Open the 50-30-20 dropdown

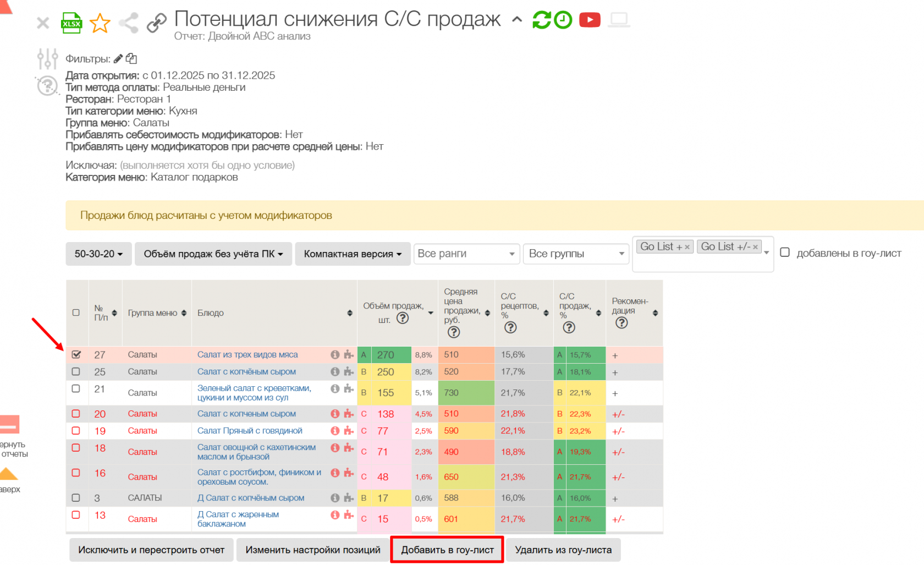coord(98,254)
